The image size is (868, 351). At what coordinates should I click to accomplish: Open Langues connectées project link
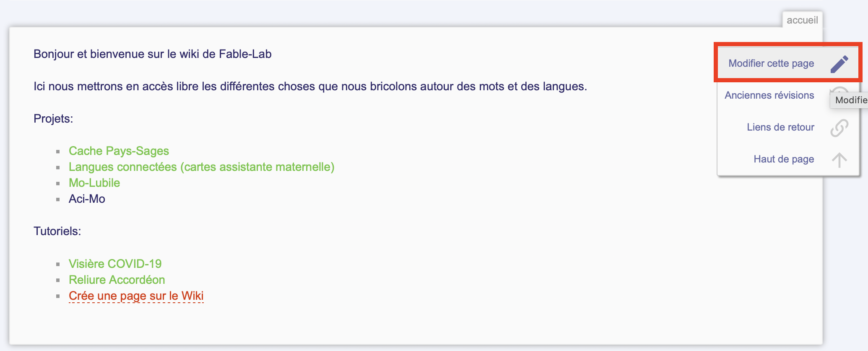(x=201, y=167)
